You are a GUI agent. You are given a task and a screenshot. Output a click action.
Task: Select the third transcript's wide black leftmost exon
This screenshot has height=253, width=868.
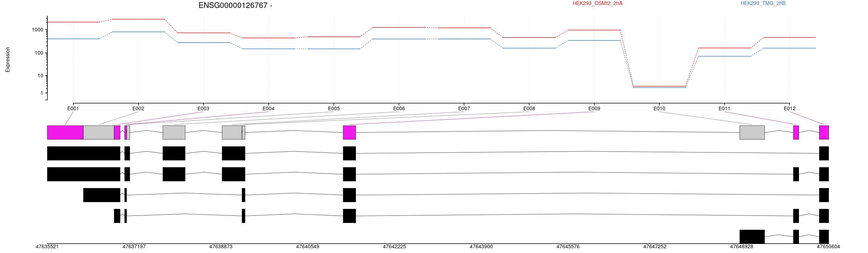102,195
